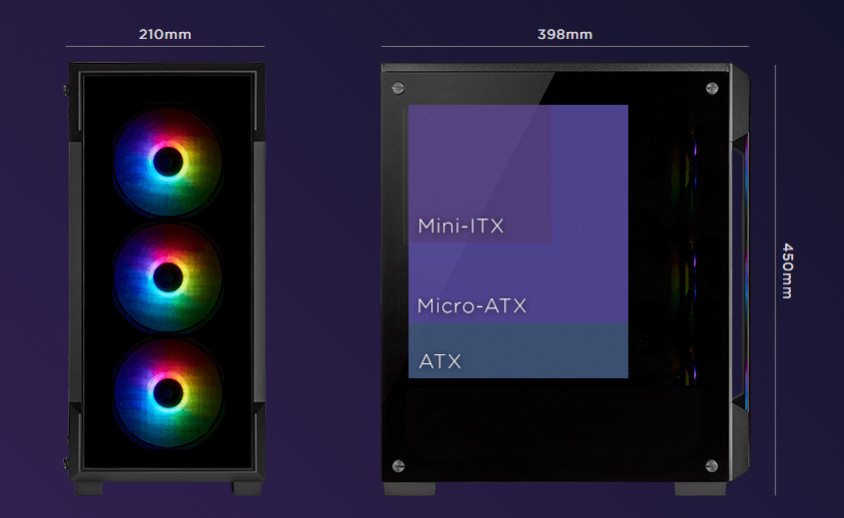Viewport: 844px width, 518px height.
Task: Select the Mini-ITX label
Action: (461, 226)
